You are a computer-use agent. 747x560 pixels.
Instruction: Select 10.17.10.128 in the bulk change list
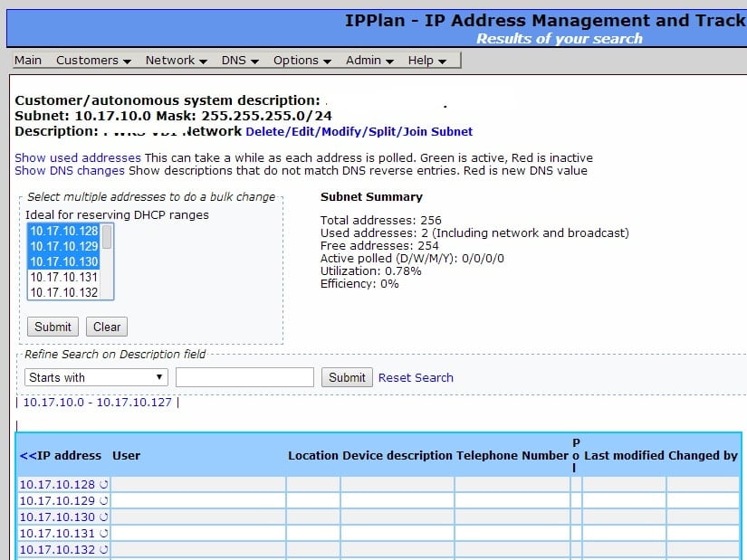coord(64,231)
